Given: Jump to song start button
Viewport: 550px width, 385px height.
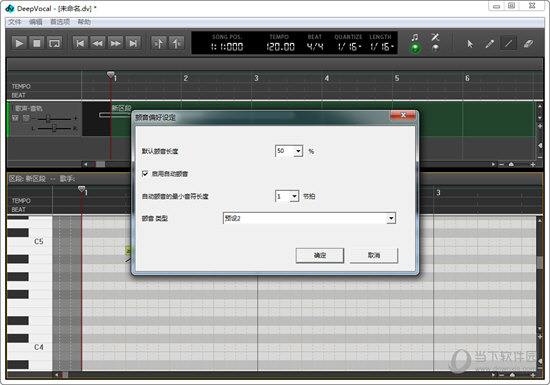Looking at the screenshot, I should tap(80, 43).
